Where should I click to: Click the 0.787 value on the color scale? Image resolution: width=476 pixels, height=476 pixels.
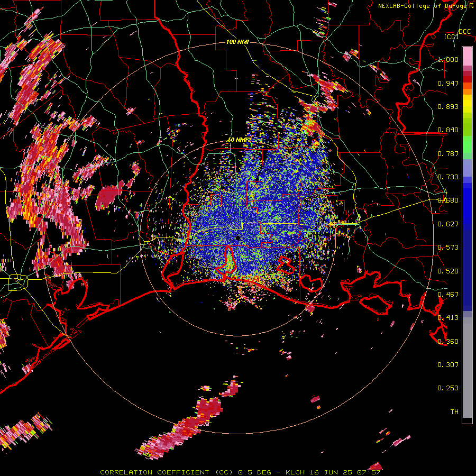point(448,153)
